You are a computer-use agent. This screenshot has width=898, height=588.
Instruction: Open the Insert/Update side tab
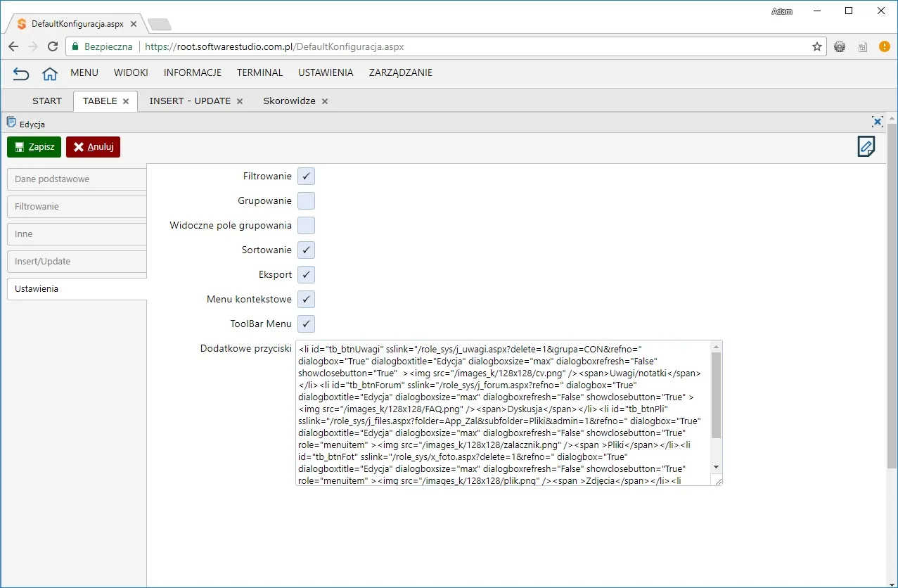click(77, 262)
